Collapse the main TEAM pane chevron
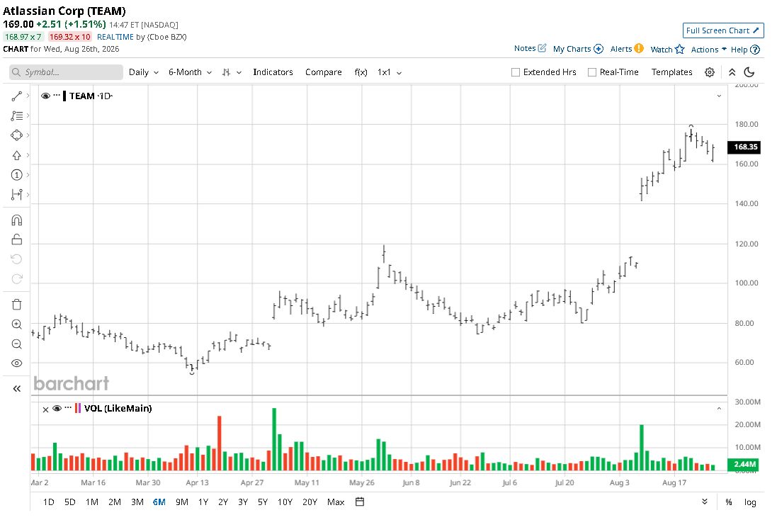Screen dimensions: 777x532 coord(719,96)
